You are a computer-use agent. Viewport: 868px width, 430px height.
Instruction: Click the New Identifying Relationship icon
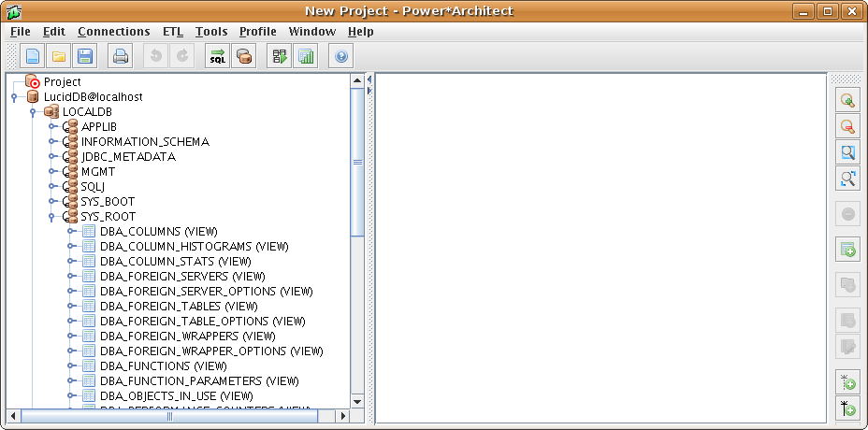tap(847, 408)
